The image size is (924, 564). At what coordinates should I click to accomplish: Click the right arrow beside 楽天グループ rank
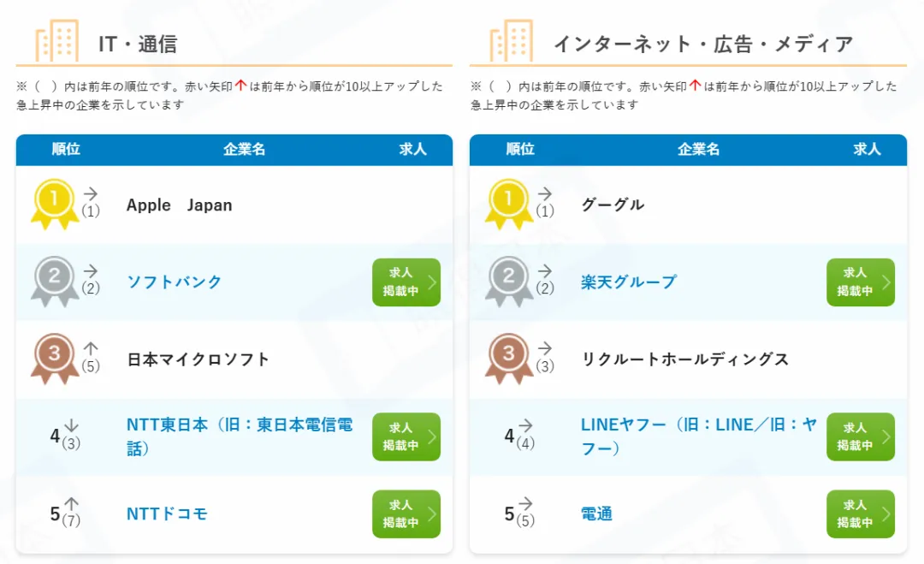tap(544, 270)
